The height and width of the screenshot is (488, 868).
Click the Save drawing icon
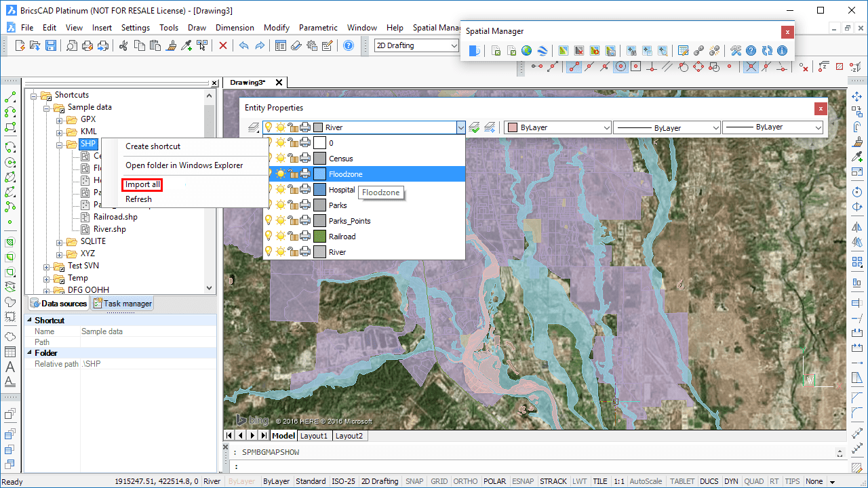pos(51,45)
